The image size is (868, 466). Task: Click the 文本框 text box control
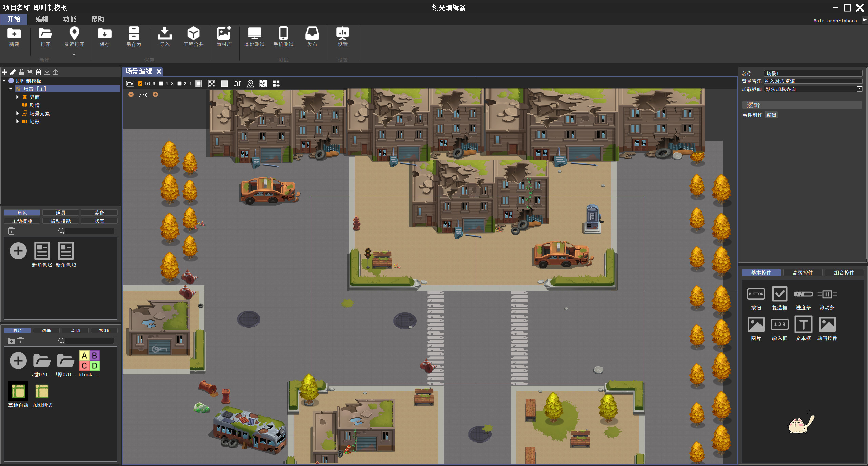pyautogui.click(x=803, y=325)
